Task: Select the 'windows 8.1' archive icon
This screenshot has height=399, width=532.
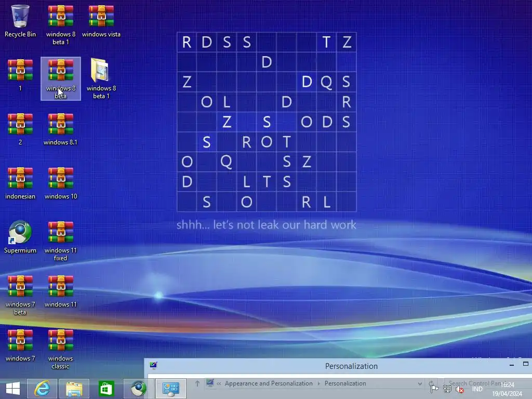Action: click(x=61, y=129)
